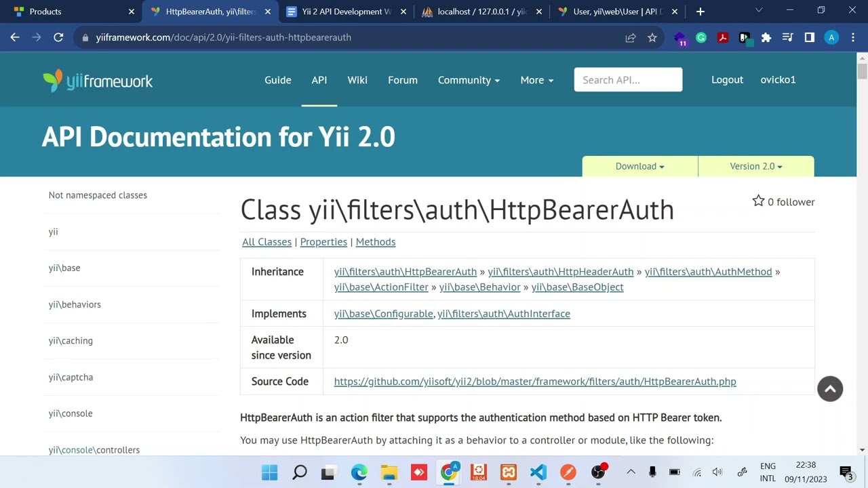The height and width of the screenshot is (488, 868).
Task: Open Windows taskbar Search
Action: [299, 472]
